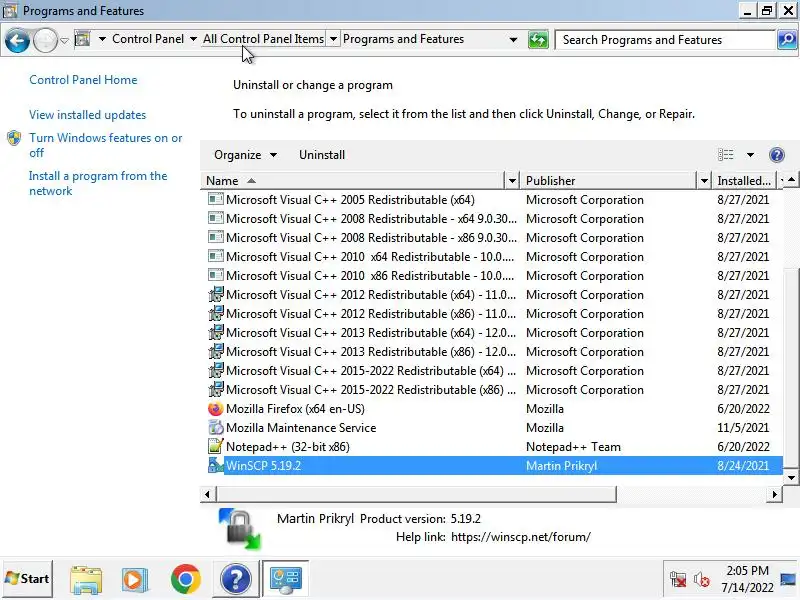This screenshot has width=800, height=600.
Task: Select Visual C++ 2012 (x64) installer icon
Action: tap(216, 294)
